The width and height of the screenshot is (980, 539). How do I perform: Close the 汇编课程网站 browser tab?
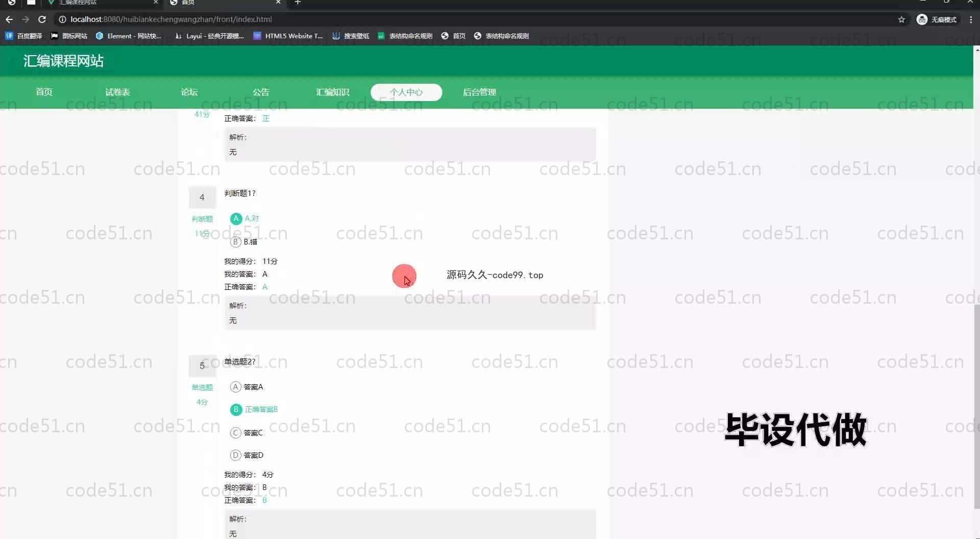click(156, 3)
